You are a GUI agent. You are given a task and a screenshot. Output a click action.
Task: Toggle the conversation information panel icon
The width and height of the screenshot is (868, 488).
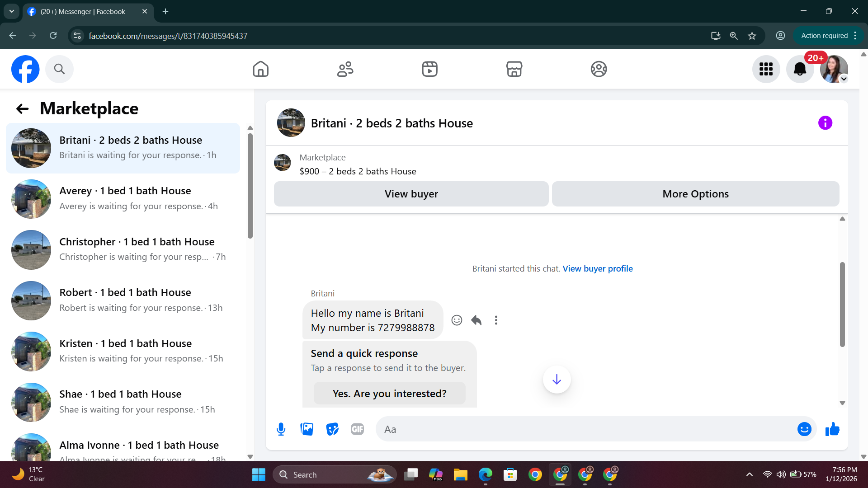(825, 123)
